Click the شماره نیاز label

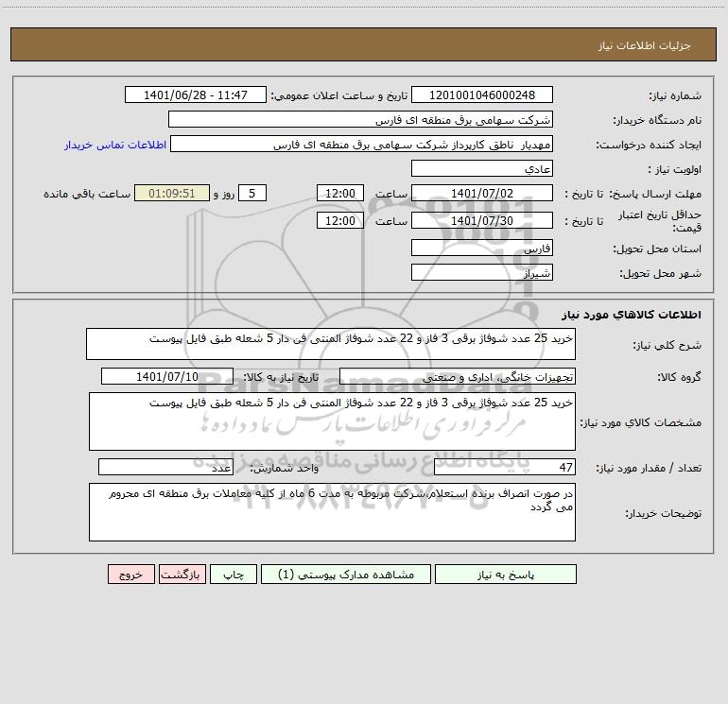coord(675,95)
